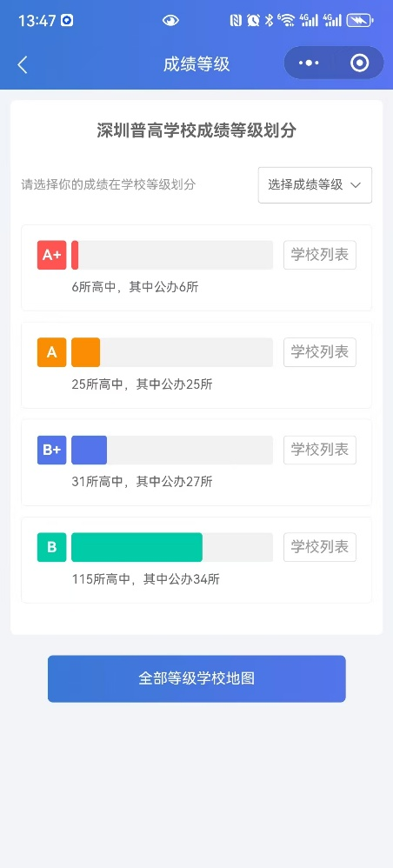Tap the 成绩等级 page title

[196, 64]
